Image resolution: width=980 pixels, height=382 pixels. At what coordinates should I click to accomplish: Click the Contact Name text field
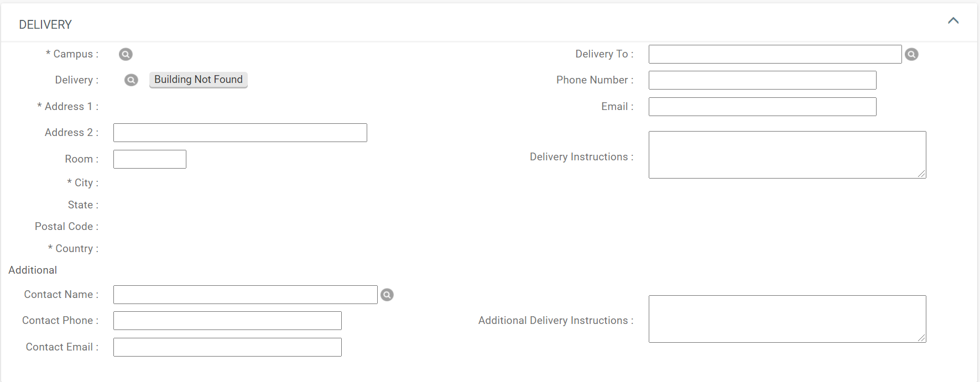(245, 295)
